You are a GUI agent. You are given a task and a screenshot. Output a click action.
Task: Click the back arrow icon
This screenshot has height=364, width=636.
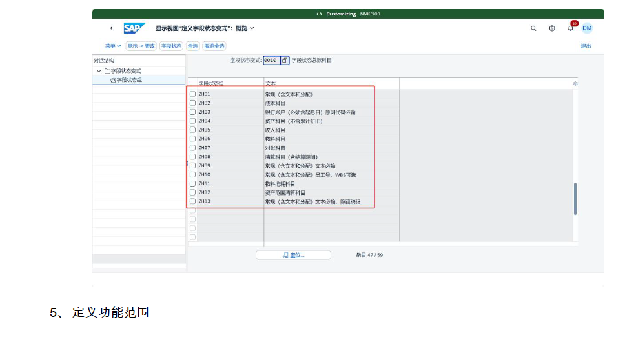(x=111, y=28)
